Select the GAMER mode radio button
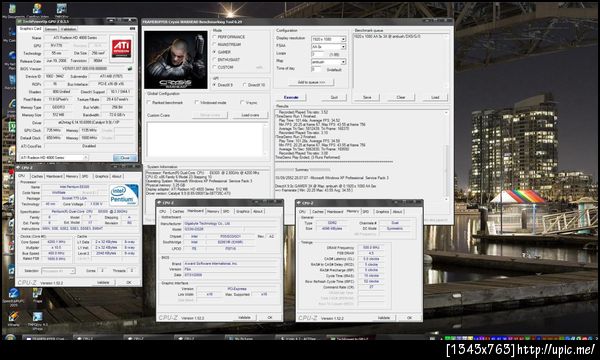The height and width of the screenshot is (360, 600). tap(215, 52)
